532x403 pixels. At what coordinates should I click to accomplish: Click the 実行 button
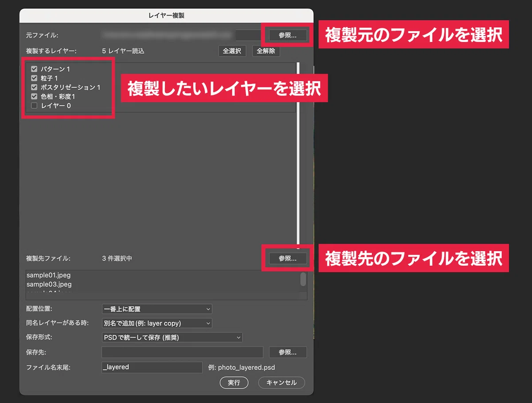coord(234,383)
